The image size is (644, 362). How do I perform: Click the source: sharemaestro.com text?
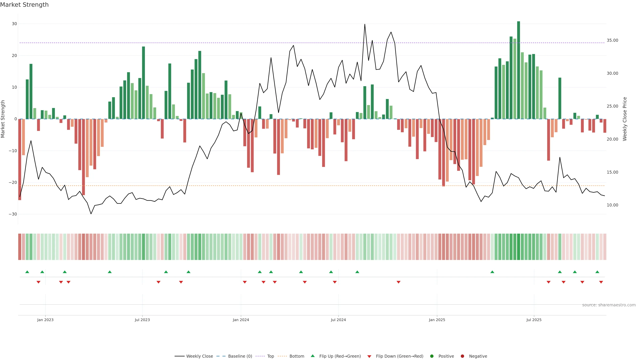(609, 305)
